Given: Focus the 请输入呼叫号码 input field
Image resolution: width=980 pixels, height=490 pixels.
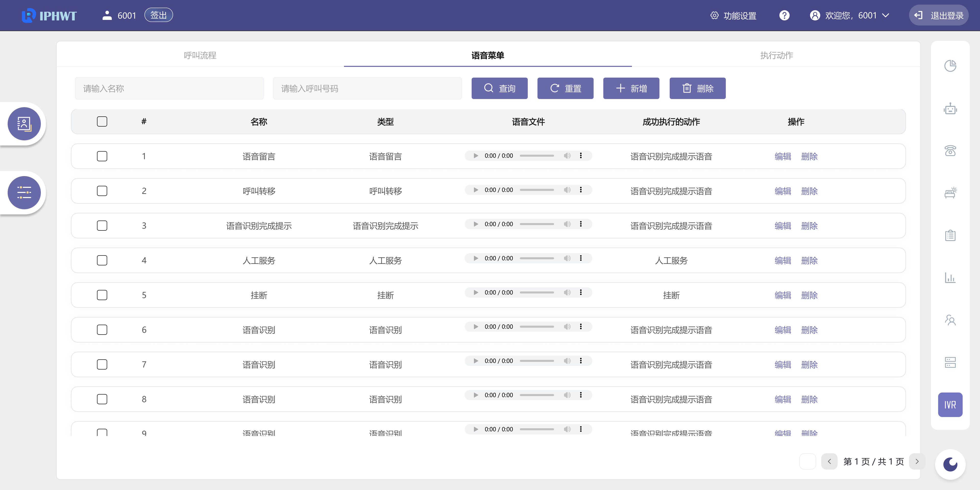Looking at the screenshot, I should pyautogui.click(x=367, y=88).
